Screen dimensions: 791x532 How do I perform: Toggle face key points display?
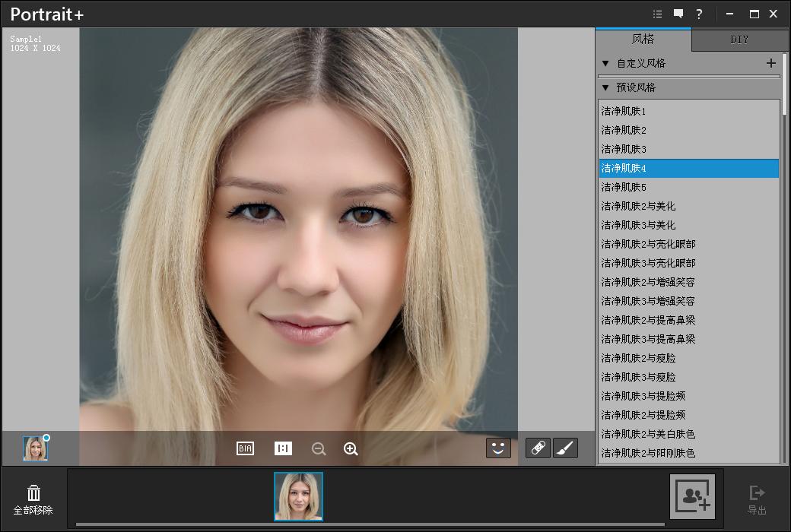498,448
